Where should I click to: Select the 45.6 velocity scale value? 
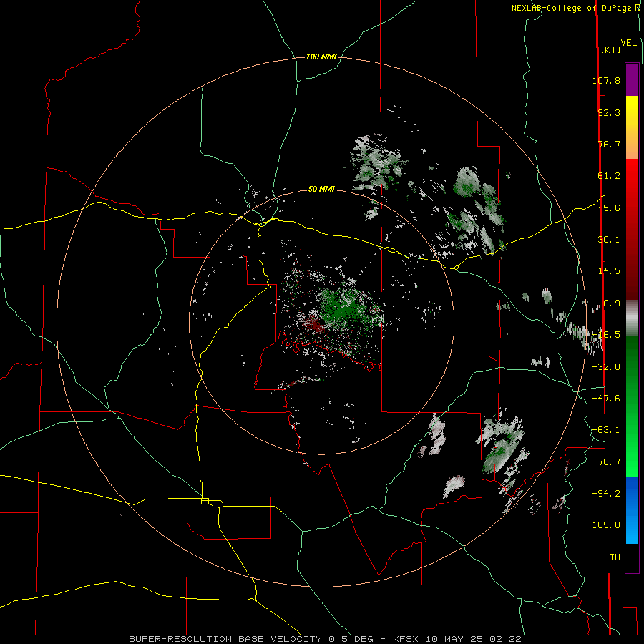609,208
